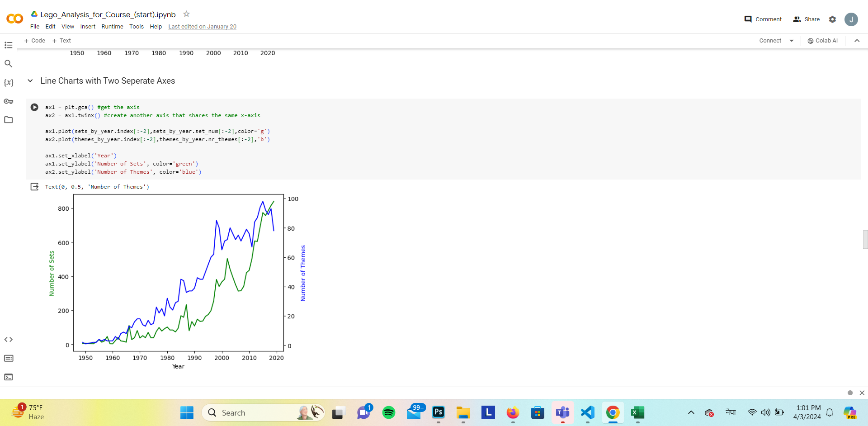Toggle the cell output options icon
The width and height of the screenshot is (868, 426).
point(34,187)
